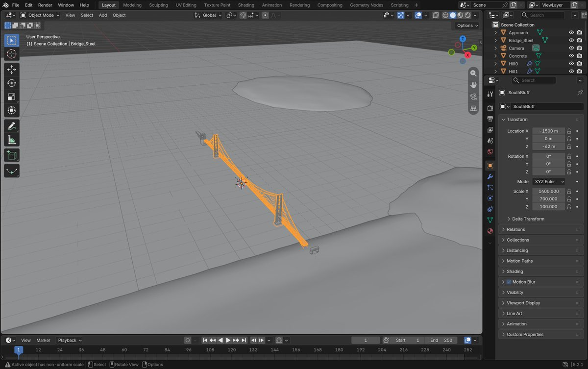588x369 pixels.
Task: Switch orthographic/perspective view grid icon
Action: (473, 108)
